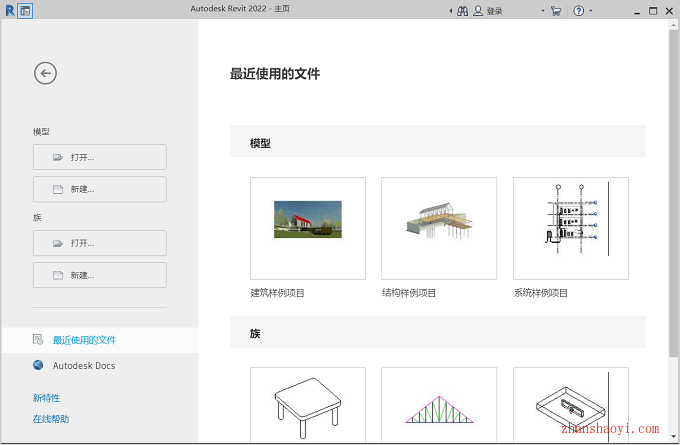The height and width of the screenshot is (445, 680).
Task: Open a family via 族 打开... button
Action: (100, 243)
